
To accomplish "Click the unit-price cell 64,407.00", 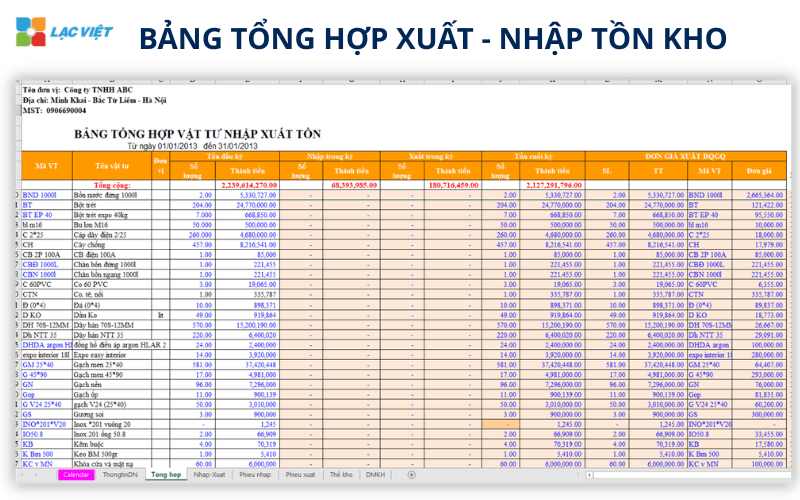I will pos(759,365).
